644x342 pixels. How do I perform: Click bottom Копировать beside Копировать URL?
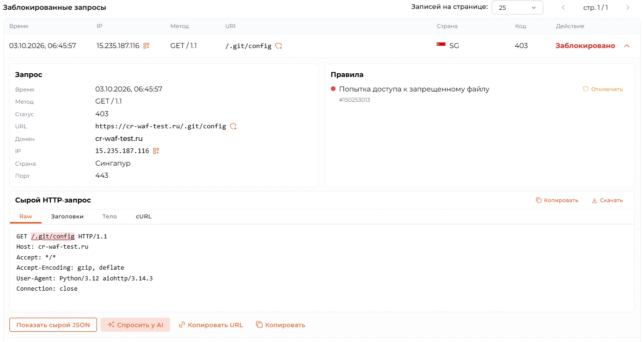281,325
